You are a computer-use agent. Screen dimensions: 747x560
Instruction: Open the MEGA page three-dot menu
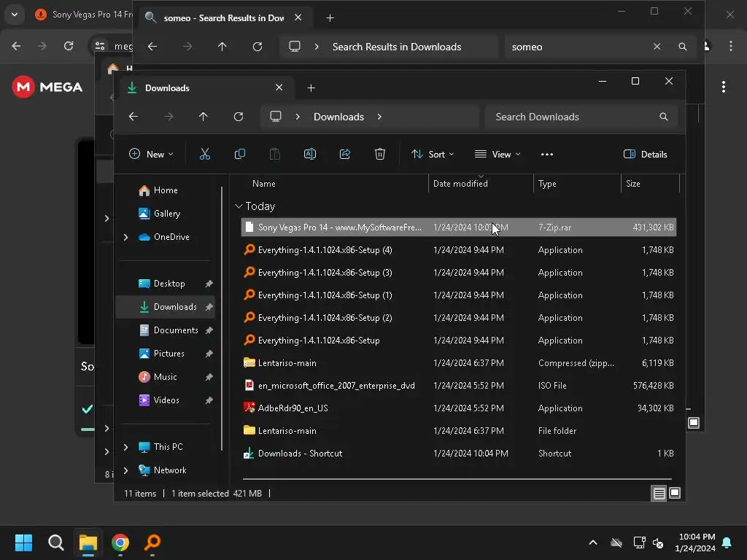point(724,87)
